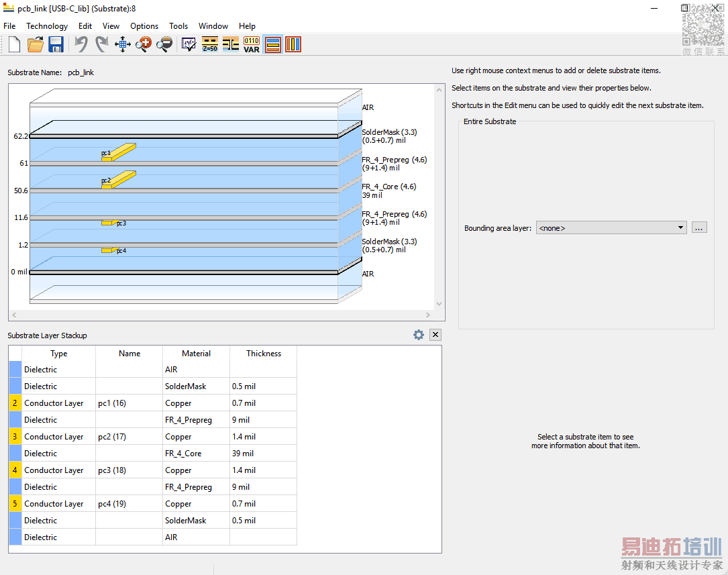Viewport: 728px width, 575px height.
Task: Click the substrate name pcb_link text
Action: point(81,72)
